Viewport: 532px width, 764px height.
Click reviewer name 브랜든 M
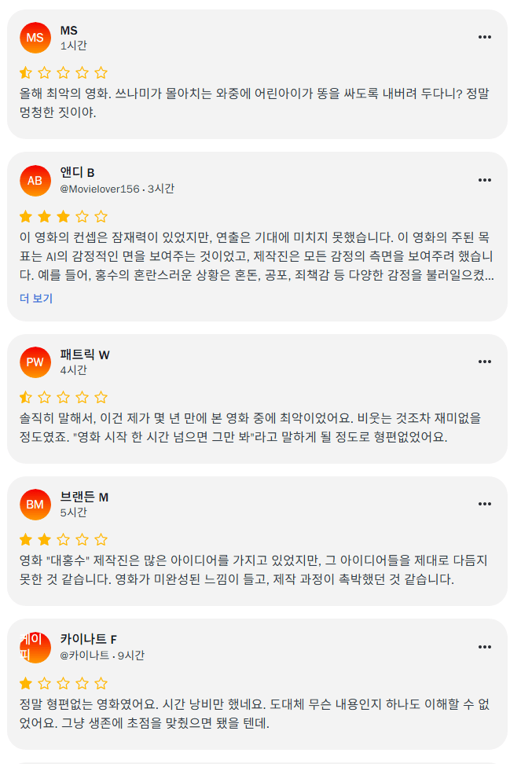(x=84, y=497)
